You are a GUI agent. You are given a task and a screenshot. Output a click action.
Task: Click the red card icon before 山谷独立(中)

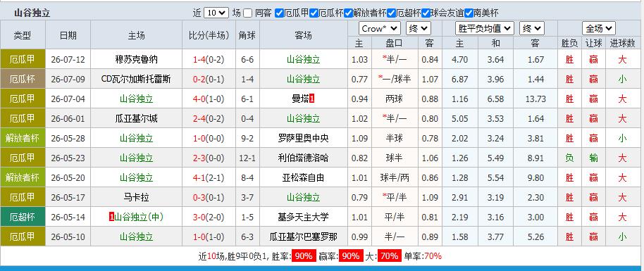point(111,217)
